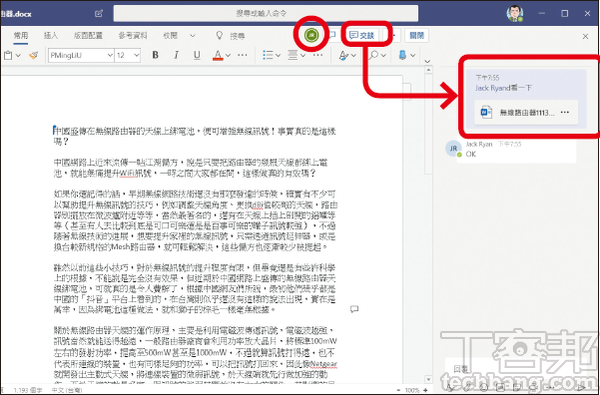Click the pop-out icon beside the filename
600x395 pixels.
coord(99,13)
